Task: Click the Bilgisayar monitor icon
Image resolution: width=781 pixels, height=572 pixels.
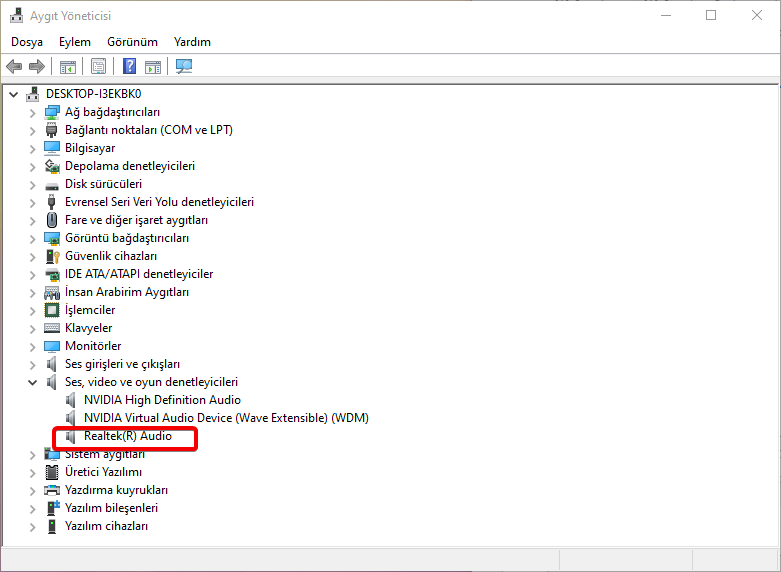Action: coord(52,148)
